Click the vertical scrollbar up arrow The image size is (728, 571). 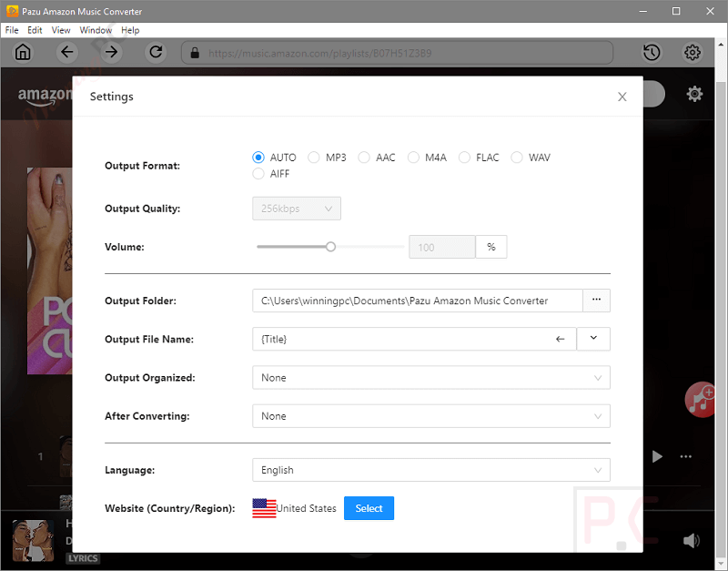[x=721, y=45]
